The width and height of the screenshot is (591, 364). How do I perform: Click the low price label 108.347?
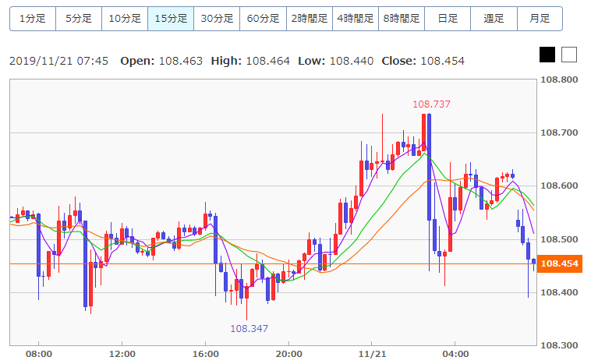(249, 329)
